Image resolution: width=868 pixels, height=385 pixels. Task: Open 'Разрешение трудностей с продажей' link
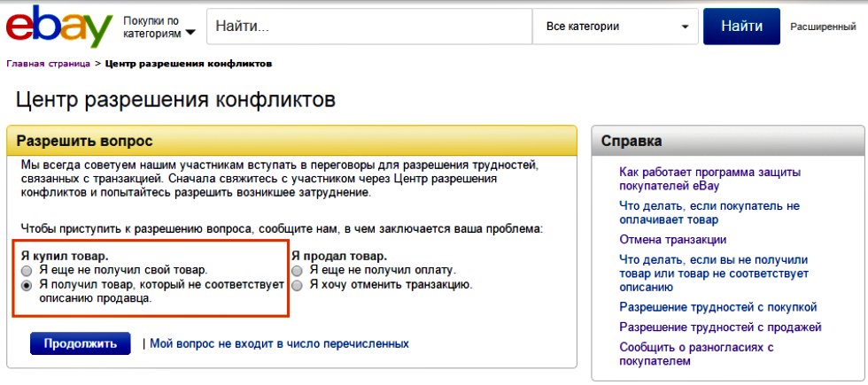click(720, 327)
